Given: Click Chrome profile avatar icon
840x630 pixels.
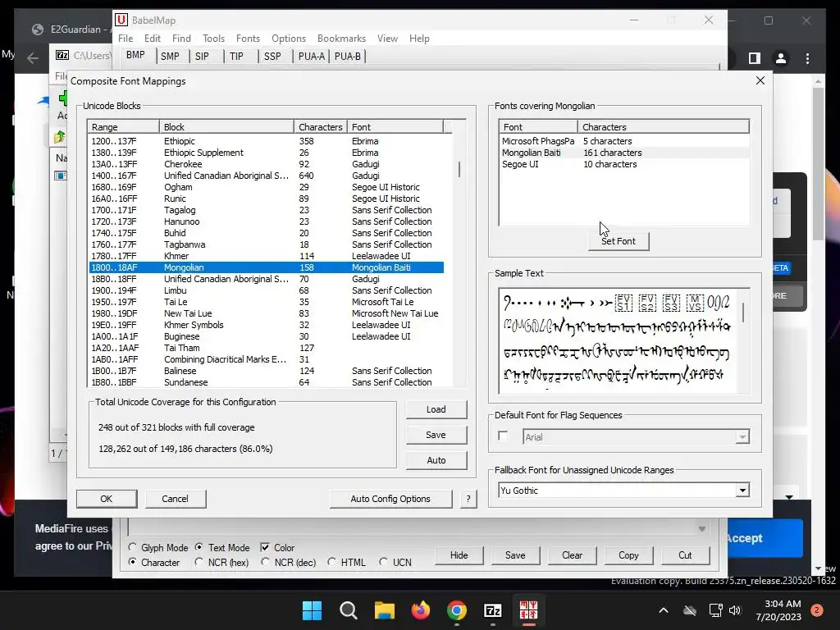Looking at the screenshot, I should coord(781,58).
